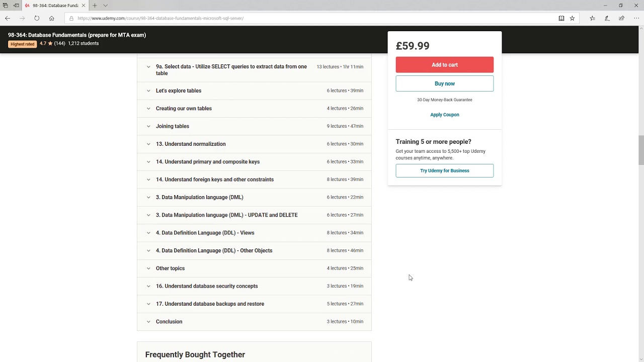
Task: Expand 16. Understand database security concepts
Action: tap(207, 286)
